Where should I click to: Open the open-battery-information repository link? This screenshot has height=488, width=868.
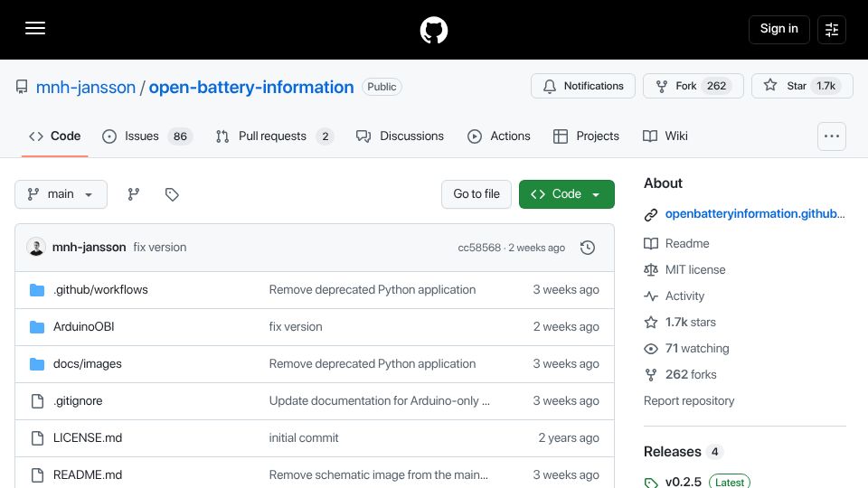[x=251, y=87]
